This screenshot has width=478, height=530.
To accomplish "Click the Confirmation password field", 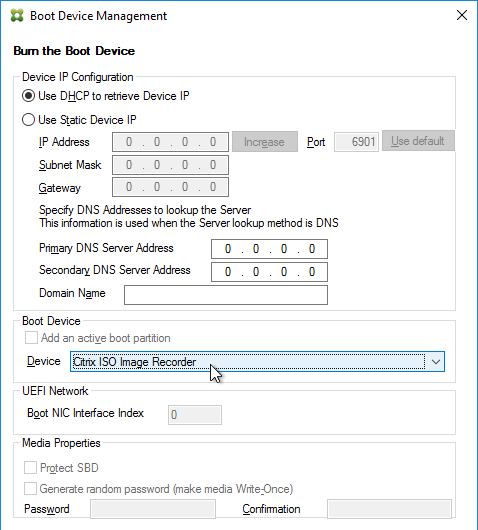I will click(389, 509).
